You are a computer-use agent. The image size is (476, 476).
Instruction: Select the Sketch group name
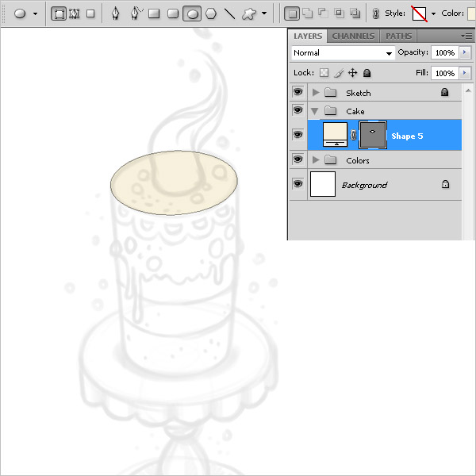coord(359,93)
